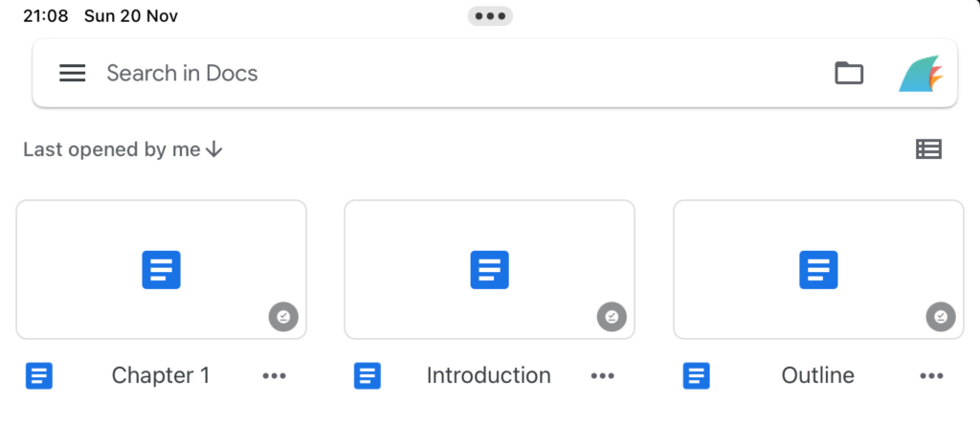980x426 pixels.
Task: Click the Outline document title
Action: pos(818,375)
